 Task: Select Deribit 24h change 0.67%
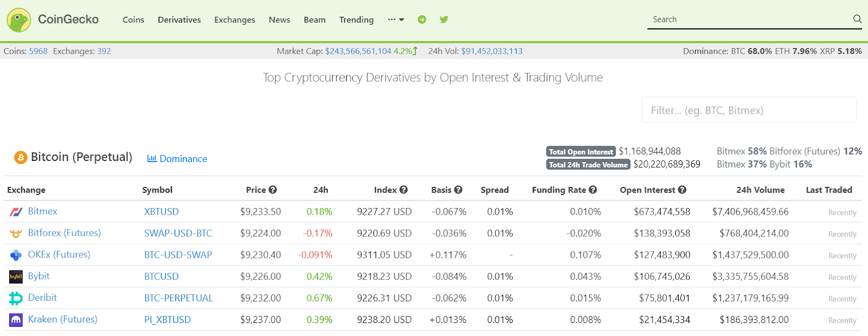[x=319, y=298]
